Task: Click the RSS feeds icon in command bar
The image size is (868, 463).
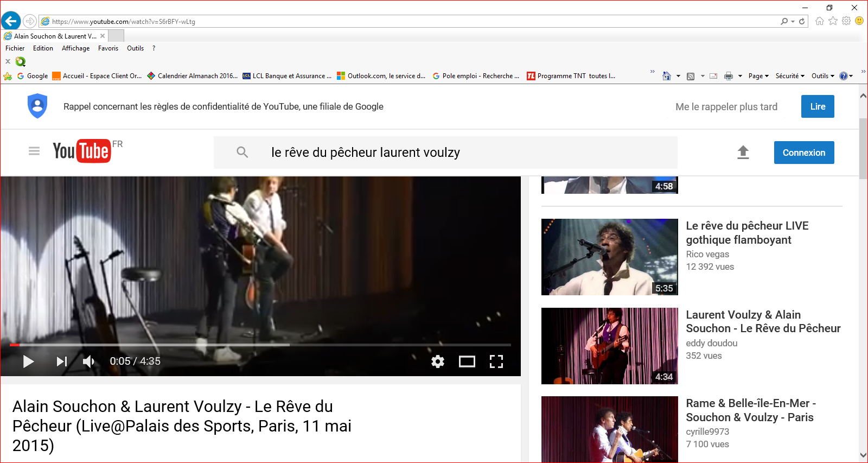Action: [x=691, y=76]
